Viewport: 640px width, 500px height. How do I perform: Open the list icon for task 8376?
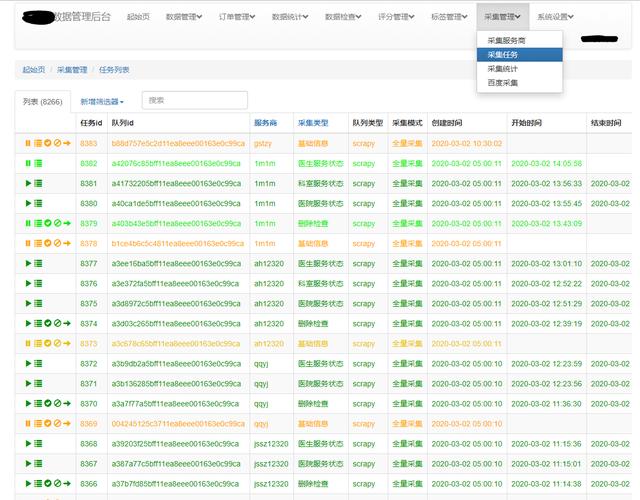38,283
